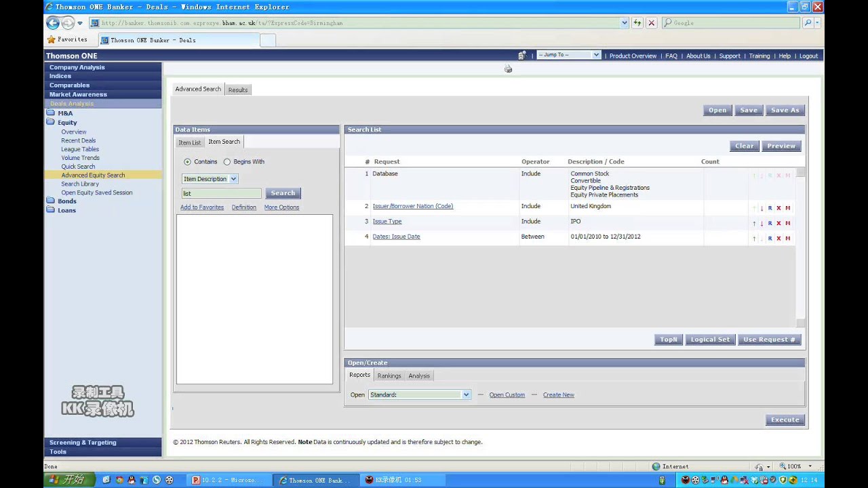This screenshot has width=868, height=488.
Task: Click the item search text field
Action: tap(221, 193)
